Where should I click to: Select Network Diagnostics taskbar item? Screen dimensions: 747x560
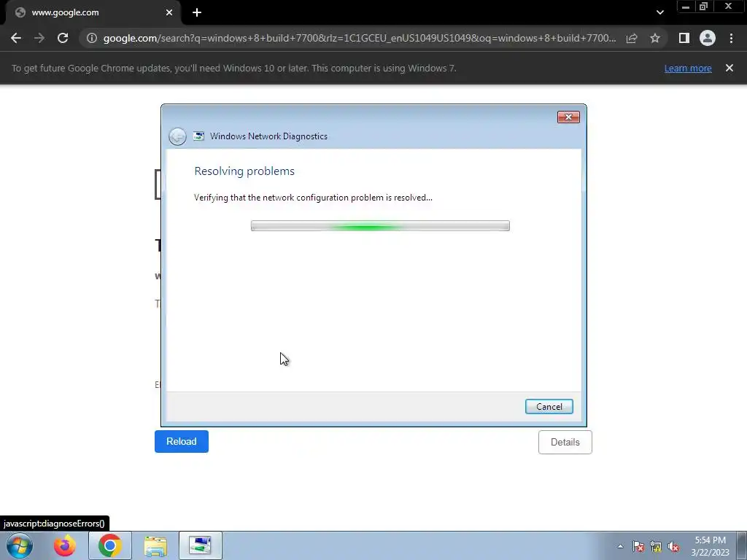(201, 545)
